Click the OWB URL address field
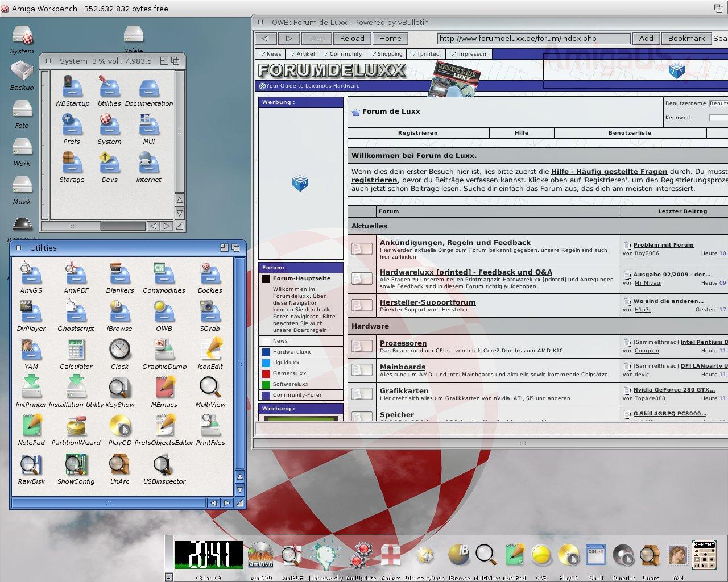 click(x=533, y=39)
